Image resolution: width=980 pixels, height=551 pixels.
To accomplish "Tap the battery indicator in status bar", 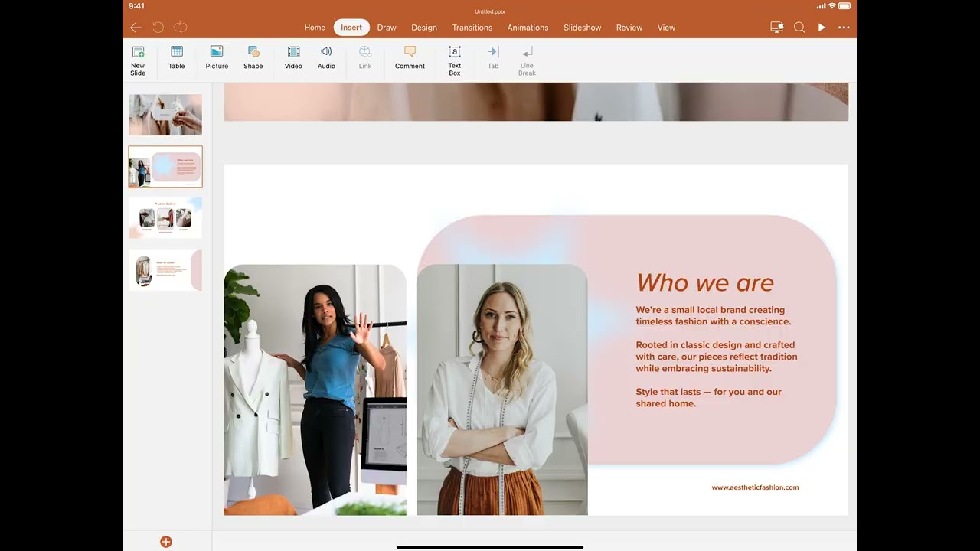I will click(x=844, y=6).
